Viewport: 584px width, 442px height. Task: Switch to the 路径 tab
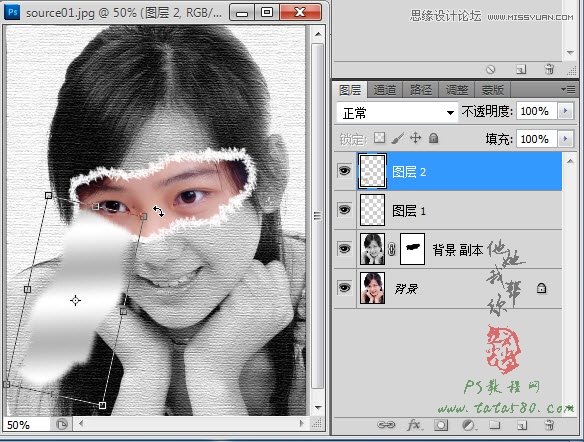click(x=420, y=90)
